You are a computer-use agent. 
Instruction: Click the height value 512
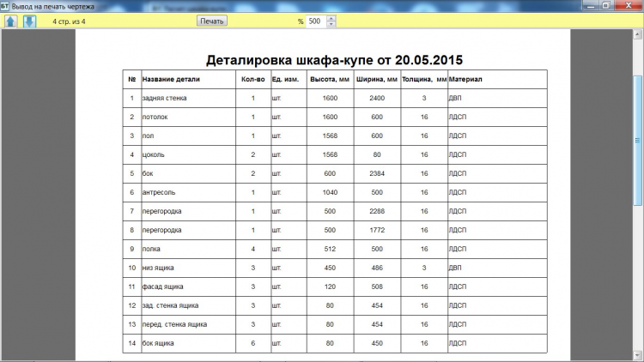(330, 249)
